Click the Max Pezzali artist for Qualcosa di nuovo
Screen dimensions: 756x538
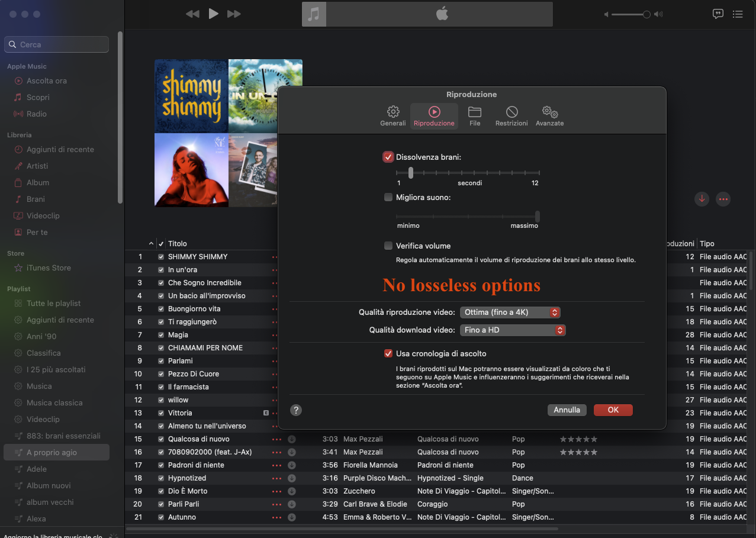click(363, 439)
